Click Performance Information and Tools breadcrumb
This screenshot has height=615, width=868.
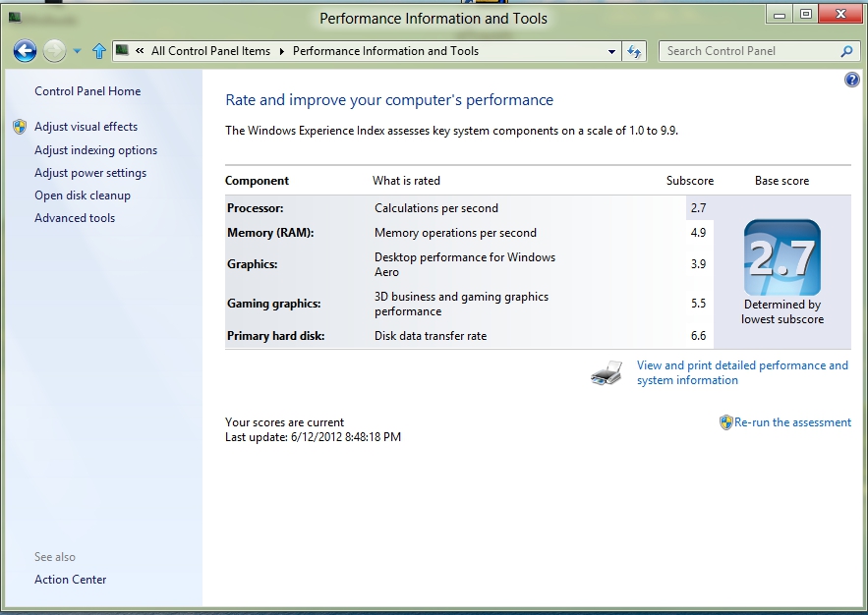pos(386,51)
